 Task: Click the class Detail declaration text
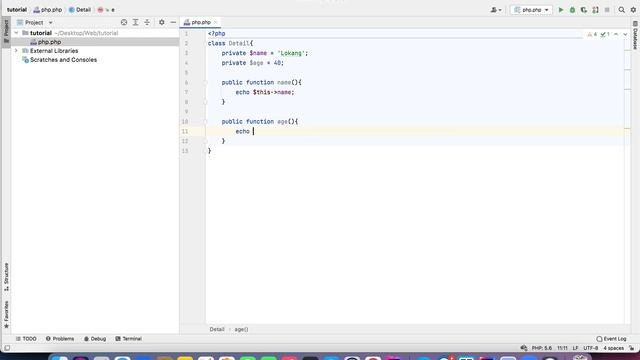click(x=231, y=43)
